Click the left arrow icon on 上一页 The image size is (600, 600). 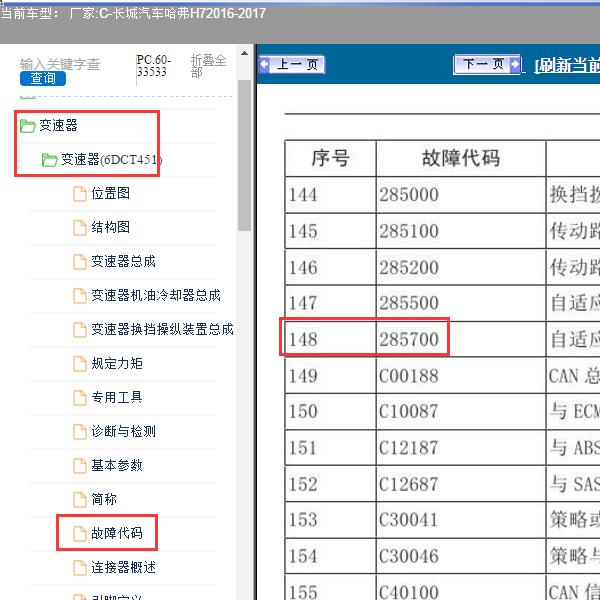tap(264, 64)
